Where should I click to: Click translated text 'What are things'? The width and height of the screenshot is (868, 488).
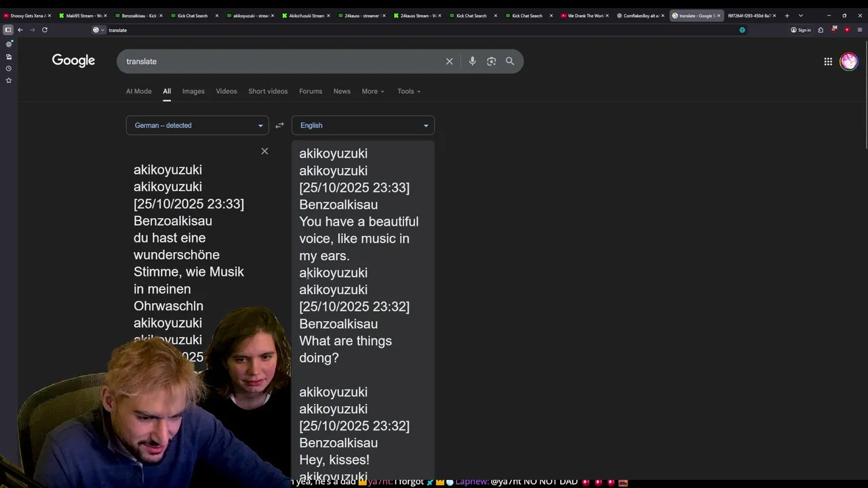click(345, 341)
